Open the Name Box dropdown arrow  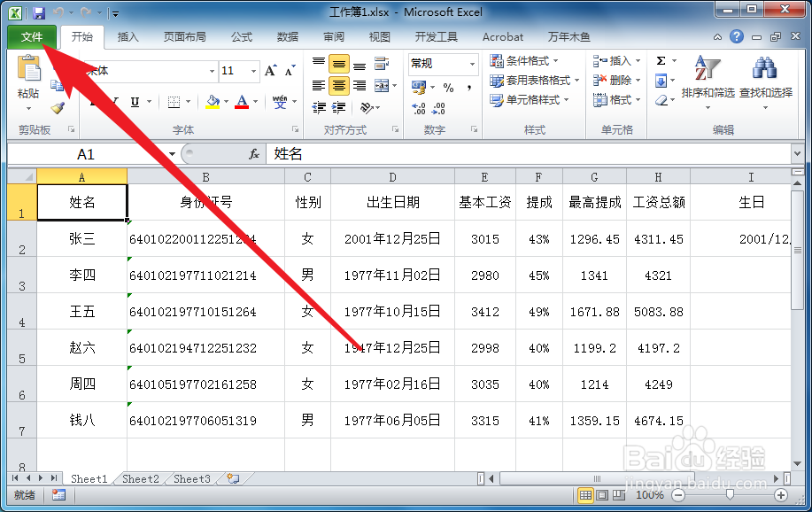(172, 154)
